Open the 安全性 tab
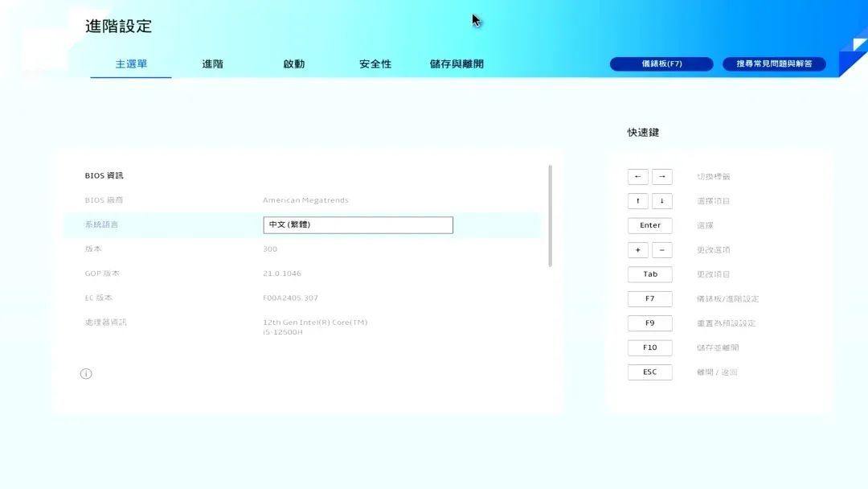 [375, 64]
